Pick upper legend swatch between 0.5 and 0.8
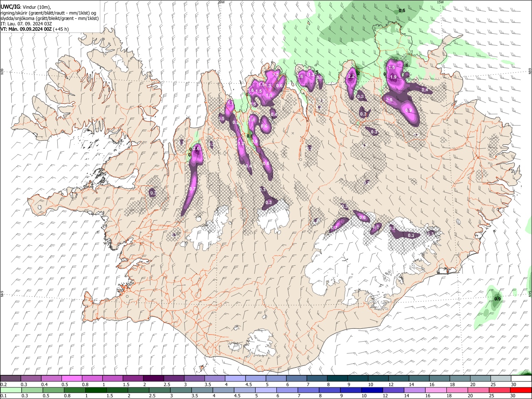Image resolution: width=532 pixels, height=399 pixels. [x=71, y=379]
